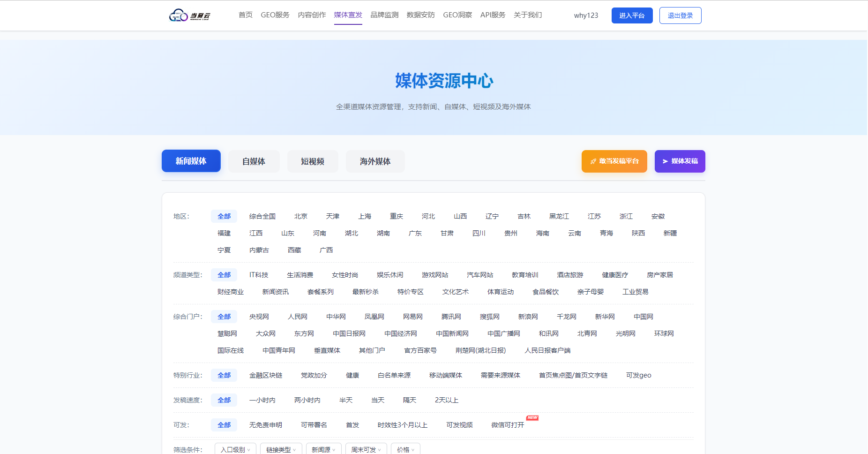Choose 内蒙古 region option

coord(259,250)
